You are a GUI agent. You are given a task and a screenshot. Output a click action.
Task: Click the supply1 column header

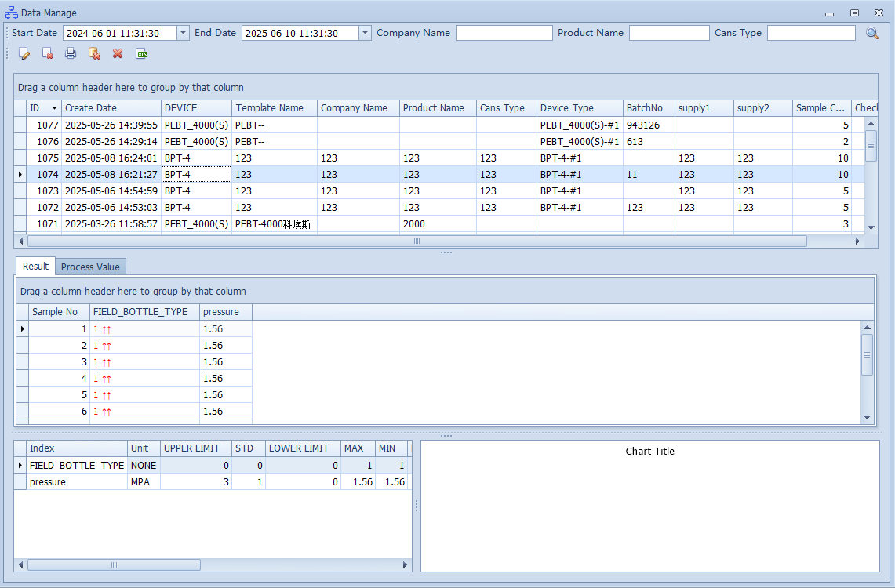pos(704,107)
